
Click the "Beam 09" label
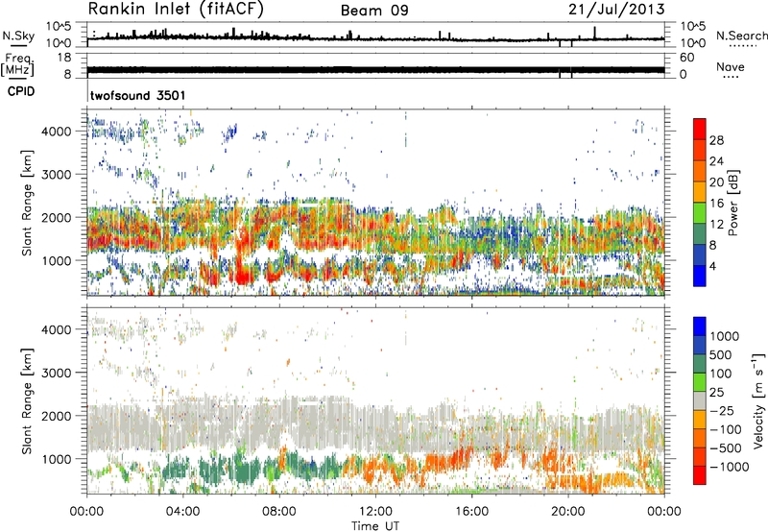374,11
